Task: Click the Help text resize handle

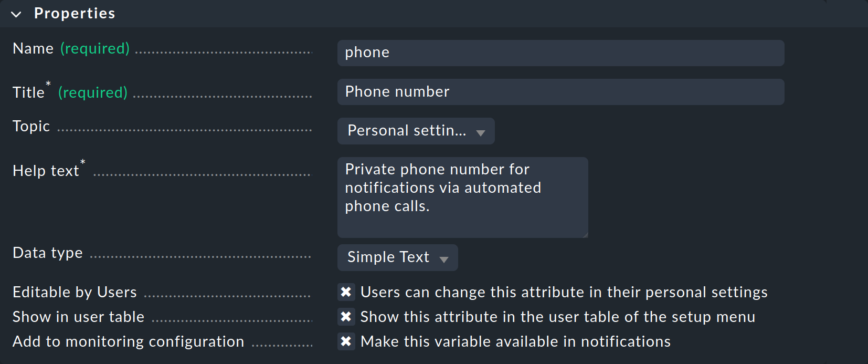Action: click(584, 234)
